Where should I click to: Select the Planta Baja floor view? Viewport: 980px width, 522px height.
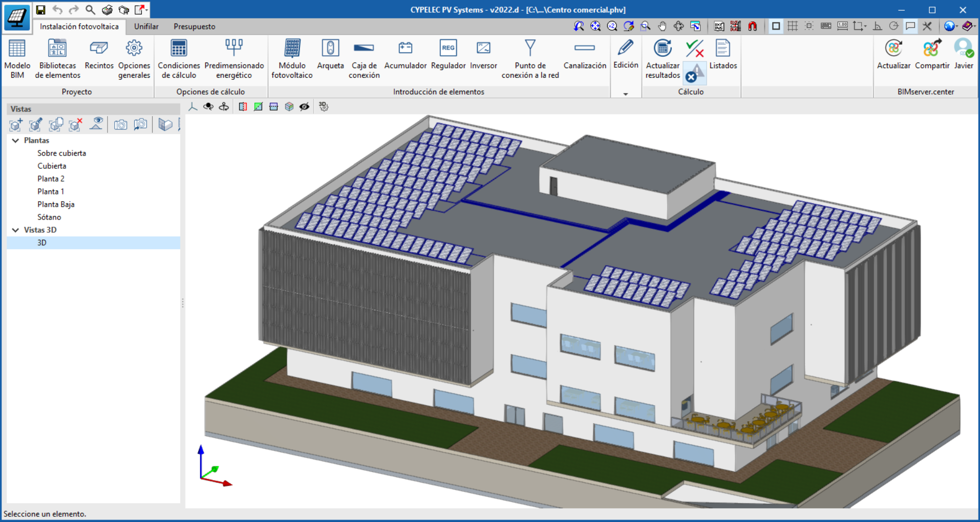click(56, 204)
